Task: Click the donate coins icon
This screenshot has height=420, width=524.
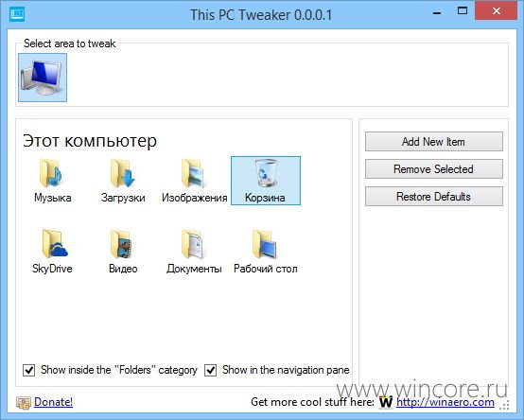Action: pyautogui.click(x=24, y=403)
